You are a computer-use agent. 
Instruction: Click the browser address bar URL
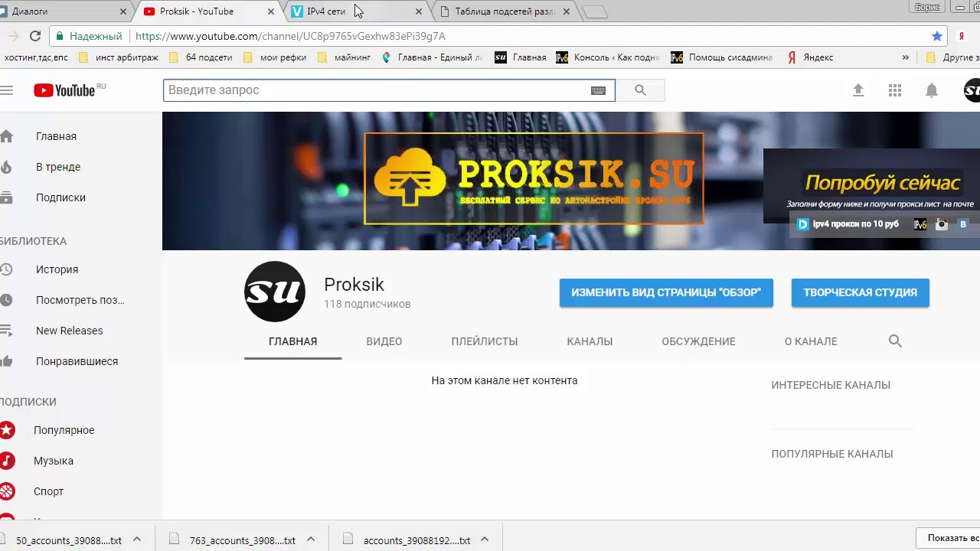(290, 36)
